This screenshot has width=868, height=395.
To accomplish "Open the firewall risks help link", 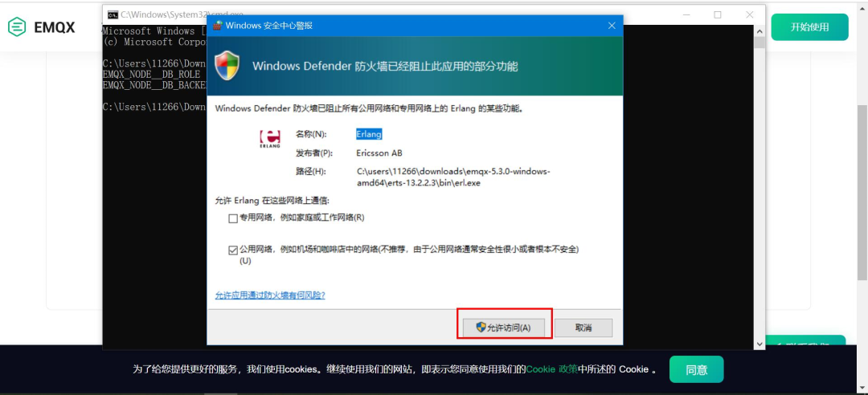I will pyautogui.click(x=270, y=295).
